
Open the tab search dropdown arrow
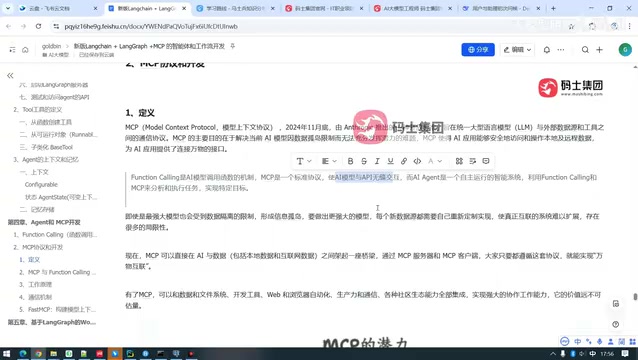pos(8,8)
